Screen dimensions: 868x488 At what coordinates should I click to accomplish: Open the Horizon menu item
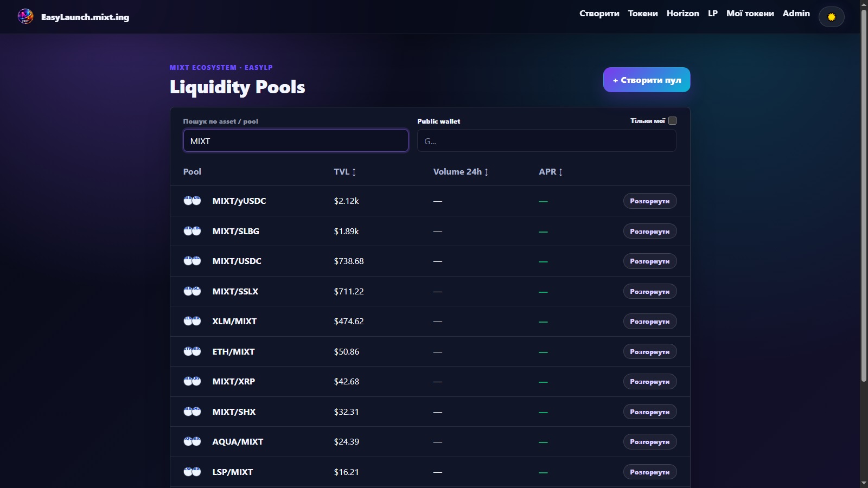tap(682, 14)
